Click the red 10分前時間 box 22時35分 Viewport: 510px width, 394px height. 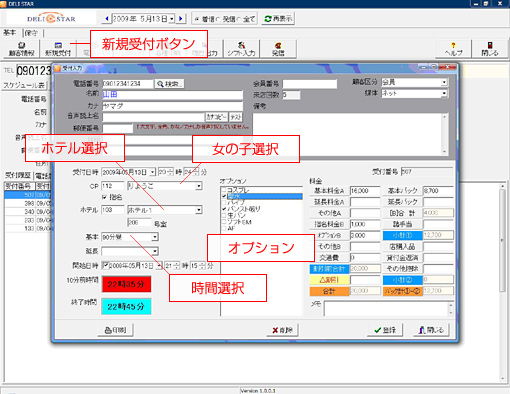pos(126,284)
